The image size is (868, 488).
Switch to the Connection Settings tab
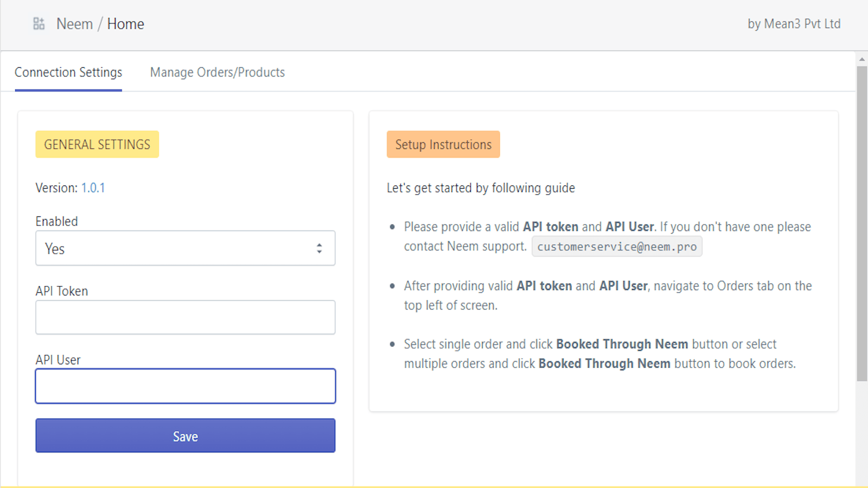pyautogui.click(x=68, y=73)
